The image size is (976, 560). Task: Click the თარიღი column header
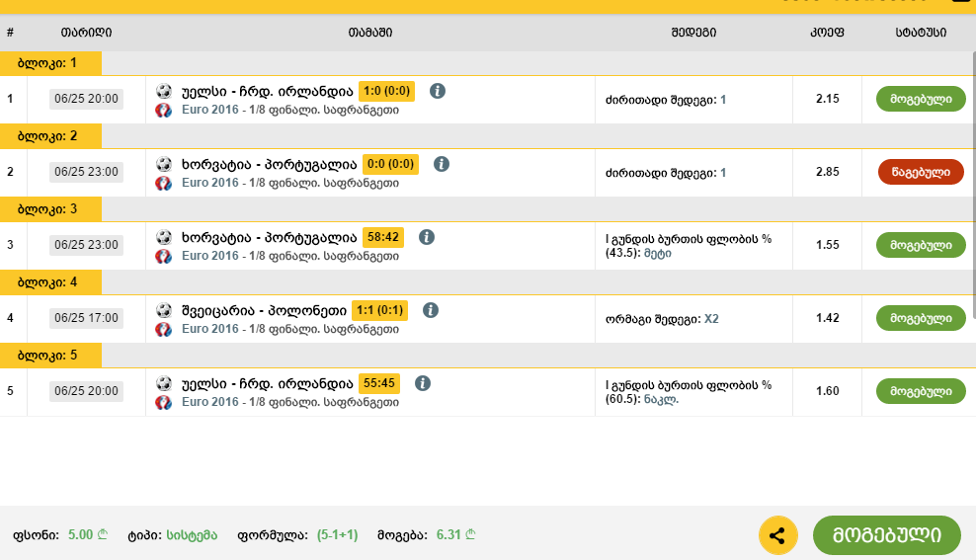pyautogui.click(x=87, y=33)
